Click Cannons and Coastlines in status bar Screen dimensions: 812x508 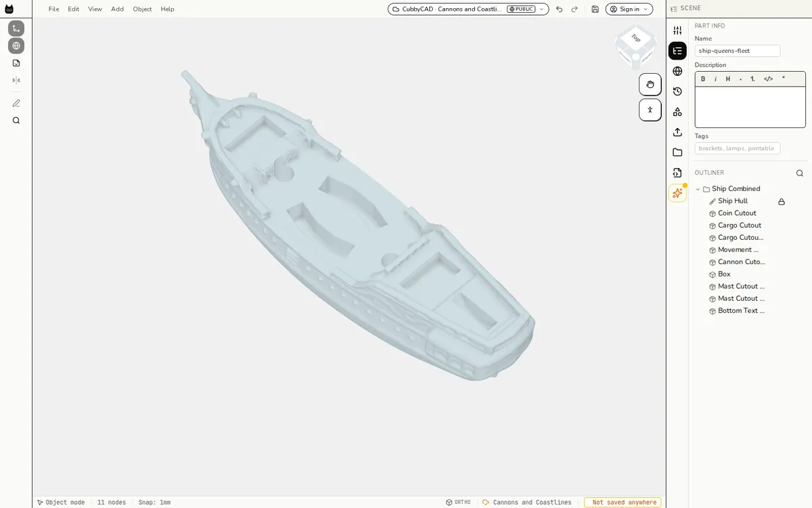pos(526,503)
